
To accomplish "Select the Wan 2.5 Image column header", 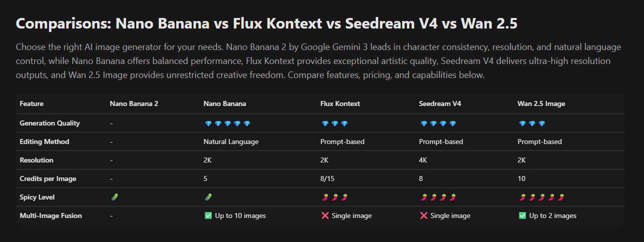I will [x=541, y=104].
